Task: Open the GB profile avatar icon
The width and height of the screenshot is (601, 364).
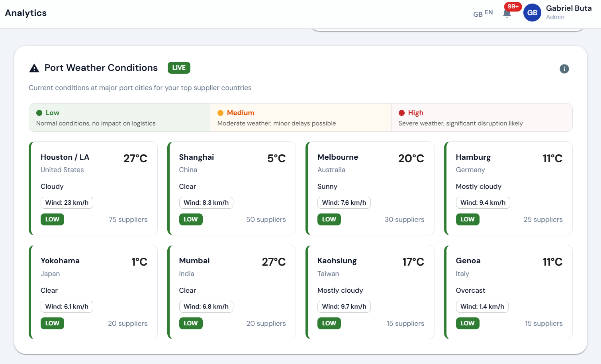Action: 532,13
